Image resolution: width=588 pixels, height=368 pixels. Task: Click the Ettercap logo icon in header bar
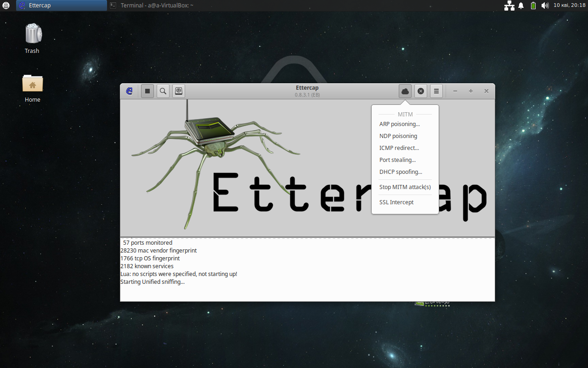click(130, 91)
